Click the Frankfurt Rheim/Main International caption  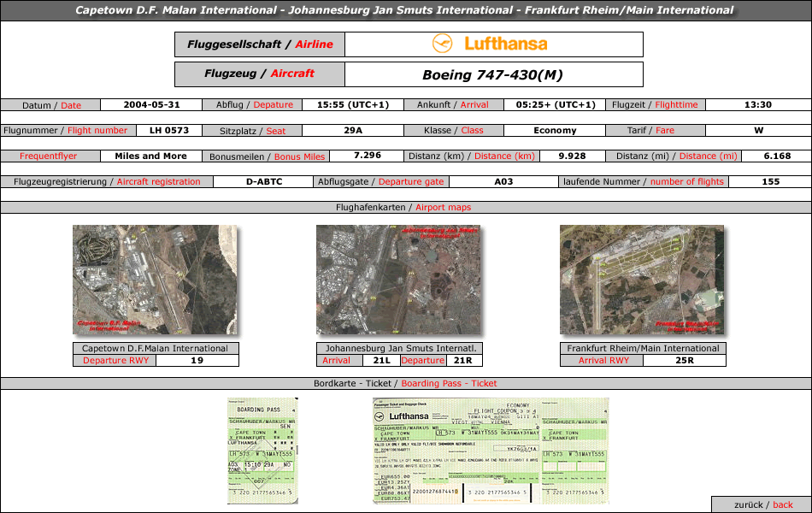click(x=643, y=348)
